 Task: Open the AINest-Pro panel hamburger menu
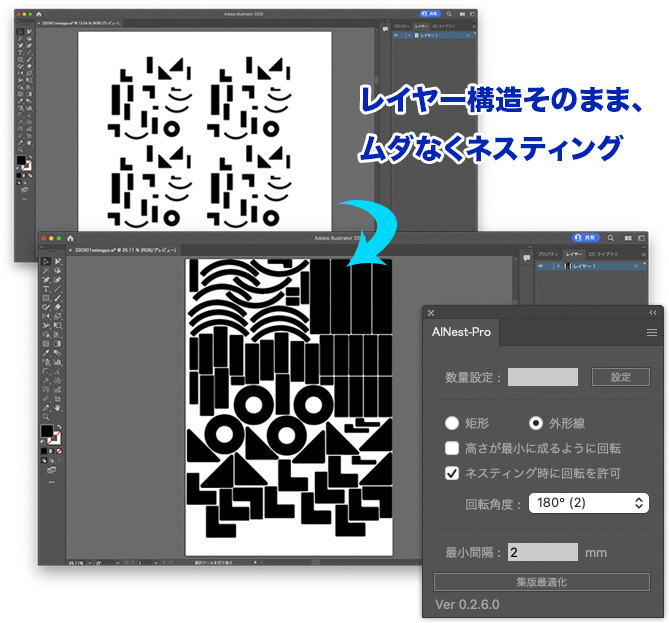click(x=652, y=332)
